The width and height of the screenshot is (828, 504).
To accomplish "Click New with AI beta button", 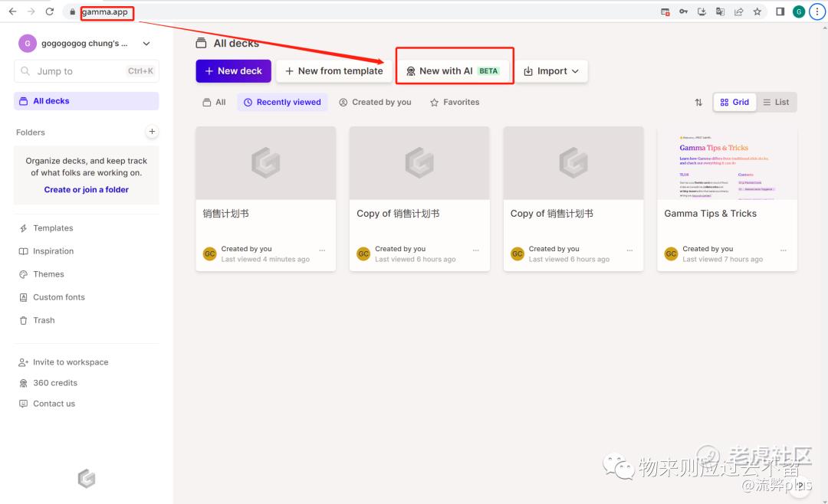I will (x=454, y=70).
